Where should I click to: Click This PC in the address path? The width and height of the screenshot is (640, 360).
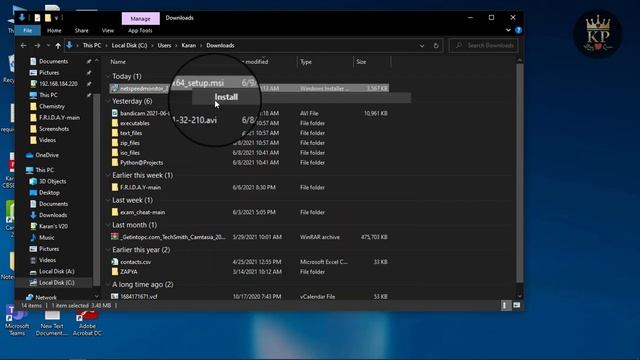tap(92, 46)
